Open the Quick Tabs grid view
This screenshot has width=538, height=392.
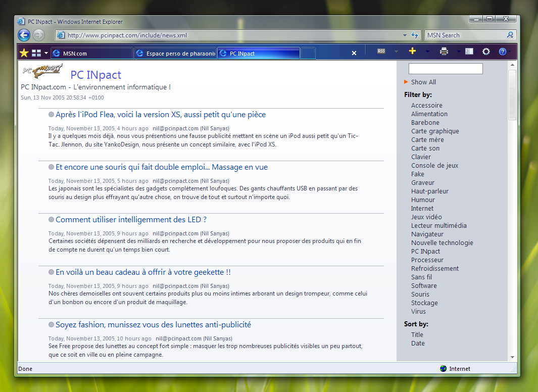[x=36, y=53]
